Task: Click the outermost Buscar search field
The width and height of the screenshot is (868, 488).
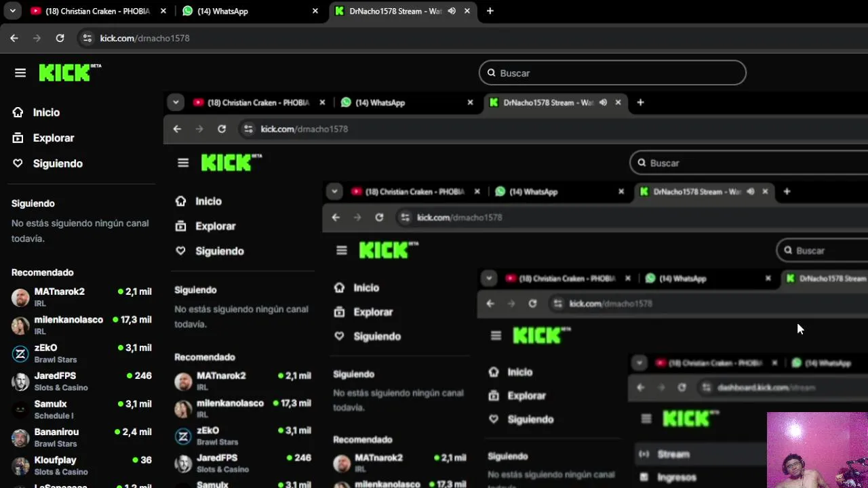Action: (612, 73)
